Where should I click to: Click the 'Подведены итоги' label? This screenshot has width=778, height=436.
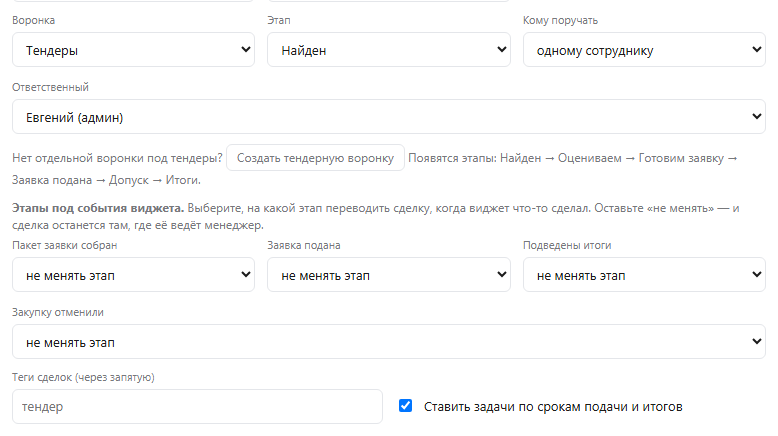pos(567,246)
